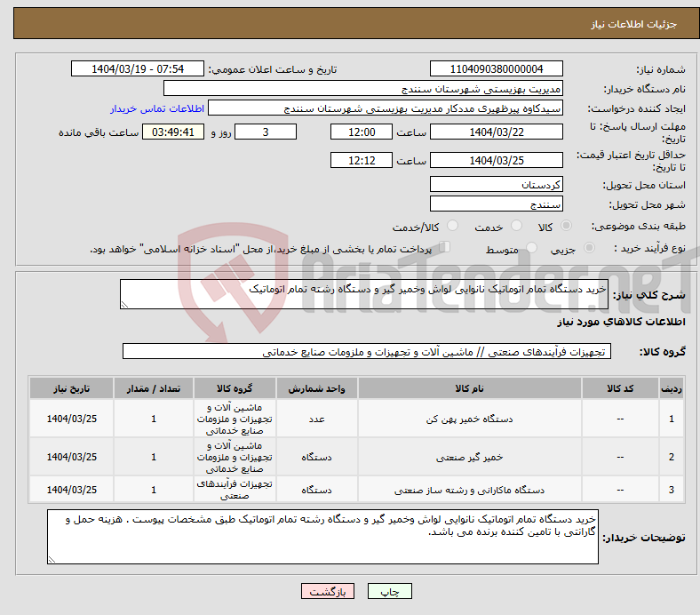Click the announcement date field 1404/03/19 - 07:54
This screenshot has height=615, width=700.
(x=138, y=68)
